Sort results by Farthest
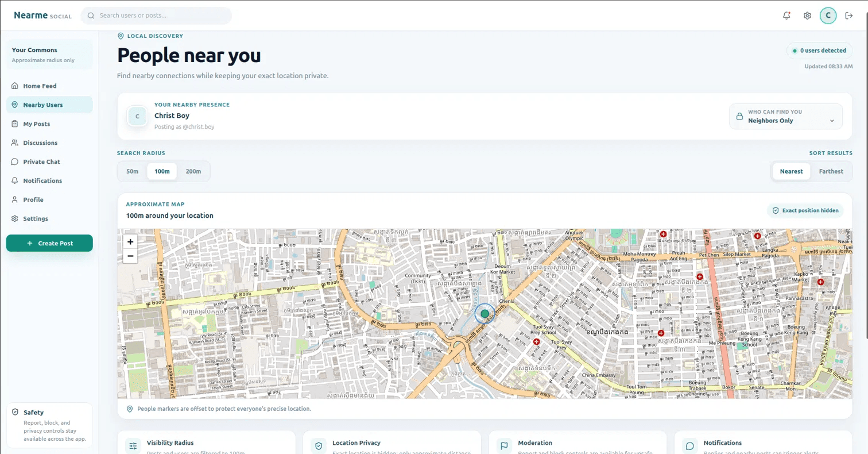The height and width of the screenshot is (454, 868). [831, 171]
